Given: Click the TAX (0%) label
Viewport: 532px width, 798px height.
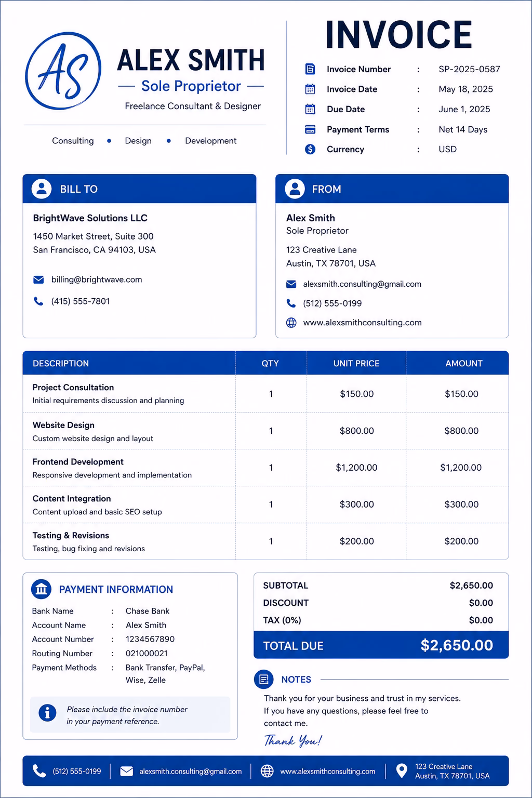Looking at the screenshot, I should click(x=282, y=620).
